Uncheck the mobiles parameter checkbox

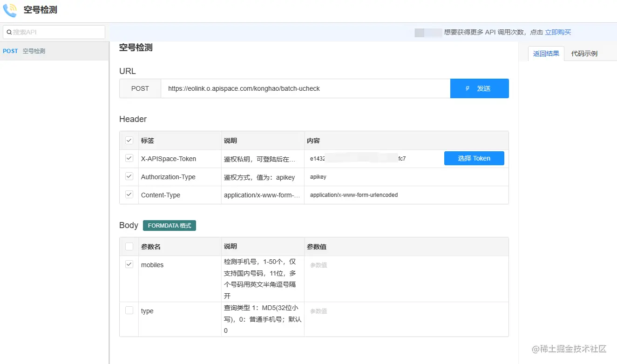(x=129, y=264)
